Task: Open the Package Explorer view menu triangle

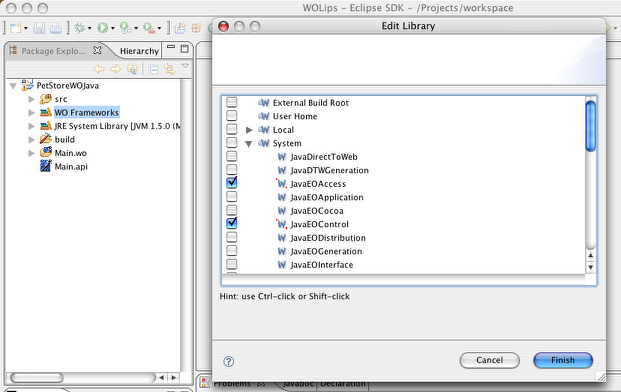Action: point(185,66)
